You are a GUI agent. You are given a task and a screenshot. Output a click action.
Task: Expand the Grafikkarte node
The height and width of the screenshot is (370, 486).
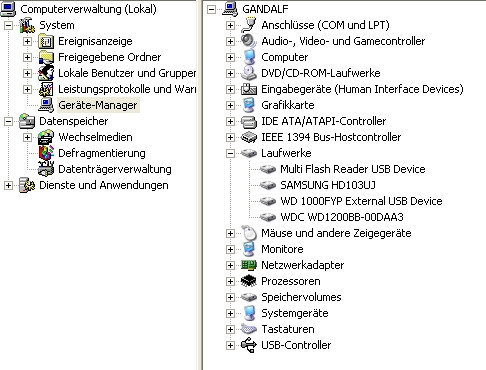coord(230,105)
